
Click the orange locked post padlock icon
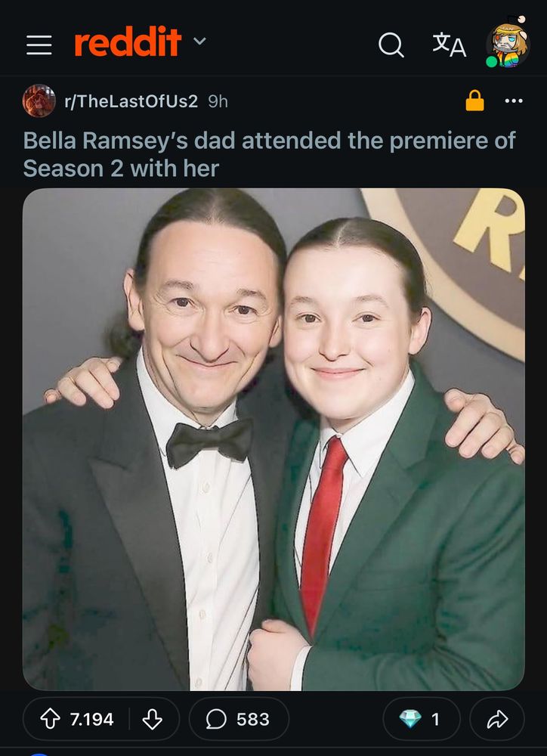[474, 101]
